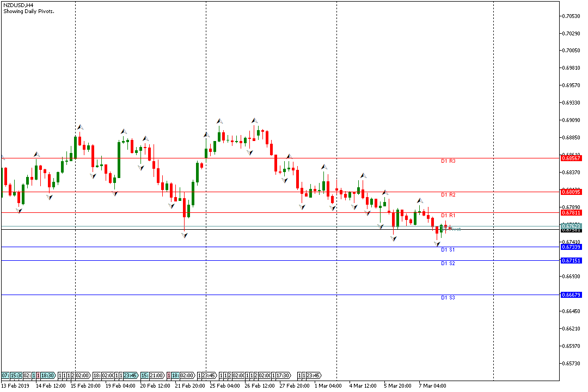Select the D1 R1 pivot label
Viewport: 588px width, 392px height.
pos(448,215)
